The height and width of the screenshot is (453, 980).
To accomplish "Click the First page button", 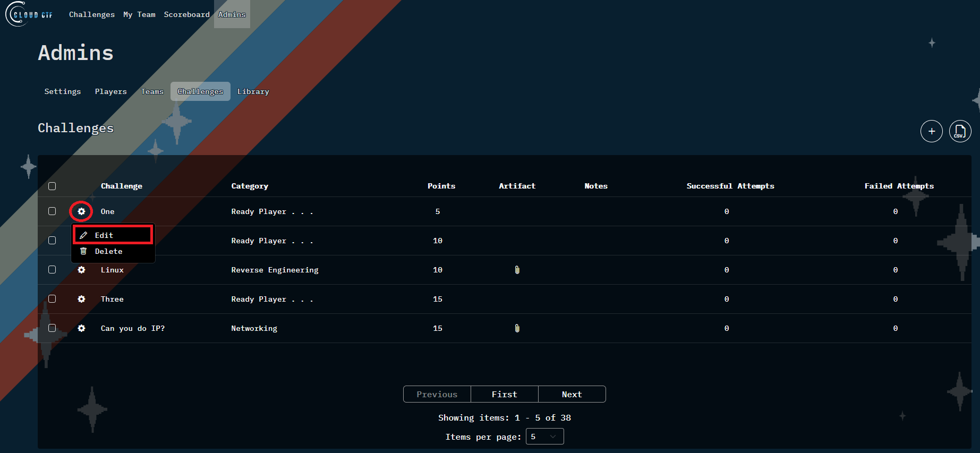I will [505, 394].
